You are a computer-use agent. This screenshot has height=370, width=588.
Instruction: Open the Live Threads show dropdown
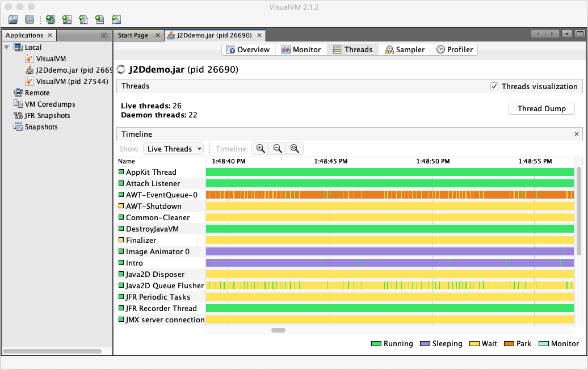(173, 149)
